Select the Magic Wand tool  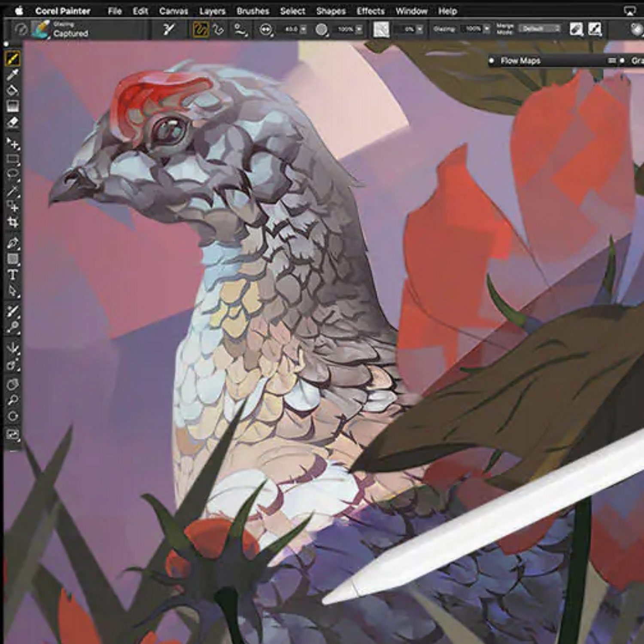[12, 191]
